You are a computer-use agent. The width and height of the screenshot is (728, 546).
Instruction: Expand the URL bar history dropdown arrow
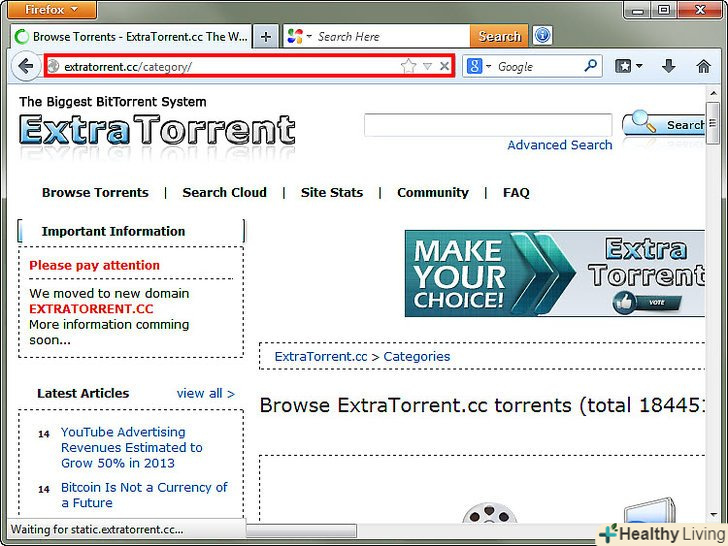(x=427, y=66)
